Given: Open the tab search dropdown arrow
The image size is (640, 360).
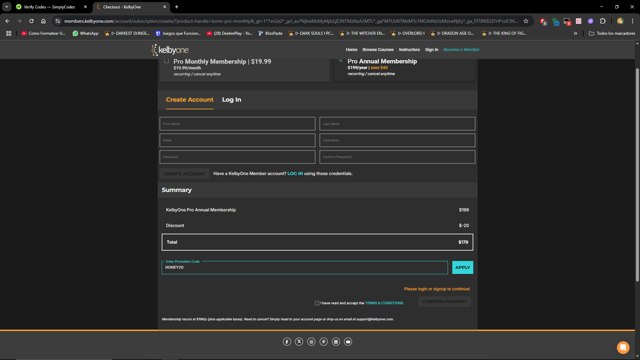Looking at the screenshot, I should (7, 7).
